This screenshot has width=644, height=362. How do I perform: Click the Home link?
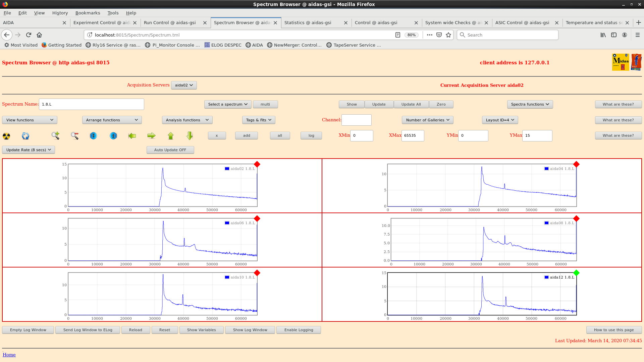click(9, 355)
